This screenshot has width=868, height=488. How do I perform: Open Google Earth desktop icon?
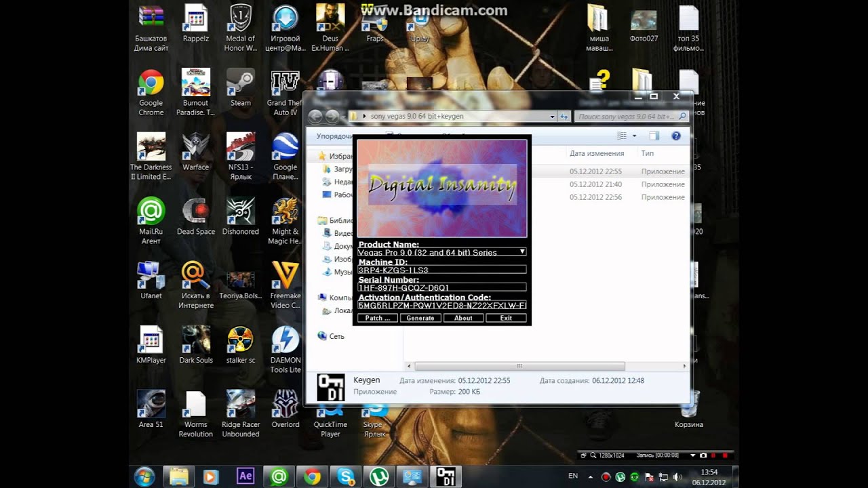[285, 157]
